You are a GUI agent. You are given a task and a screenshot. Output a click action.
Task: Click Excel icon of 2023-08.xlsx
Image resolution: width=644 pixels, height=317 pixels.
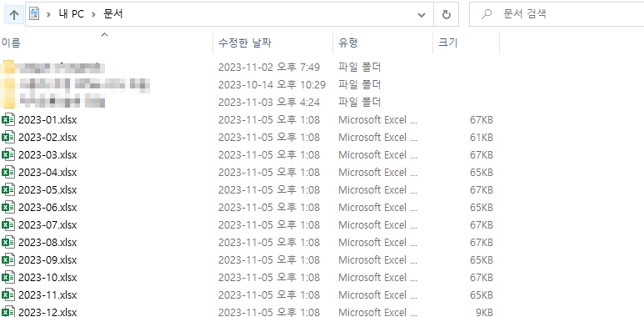(x=8, y=243)
